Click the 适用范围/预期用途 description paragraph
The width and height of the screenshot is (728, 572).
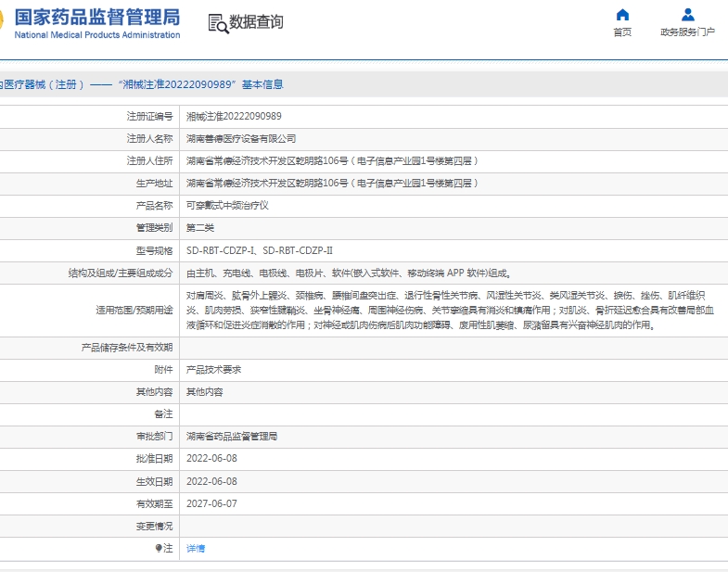[450, 311]
